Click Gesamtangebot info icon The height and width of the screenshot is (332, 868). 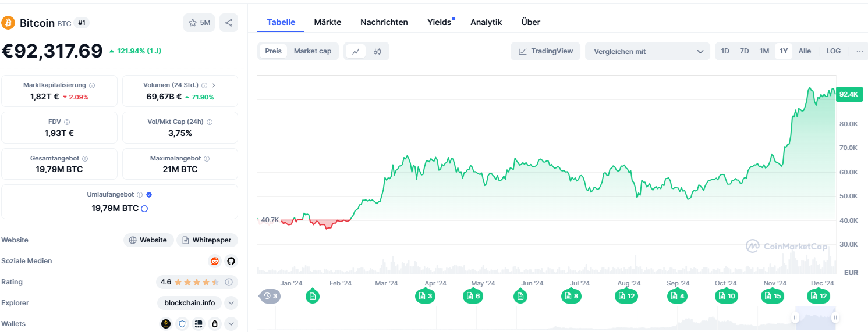pos(85,159)
